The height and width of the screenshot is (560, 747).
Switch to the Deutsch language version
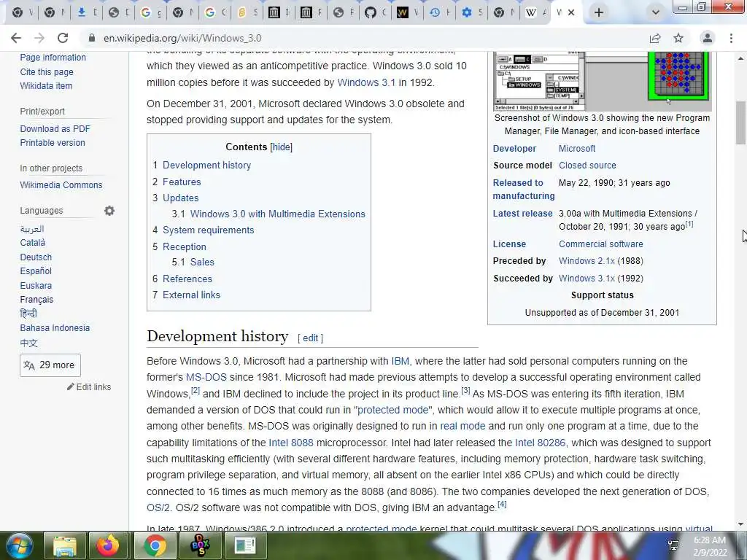[x=36, y=257]
